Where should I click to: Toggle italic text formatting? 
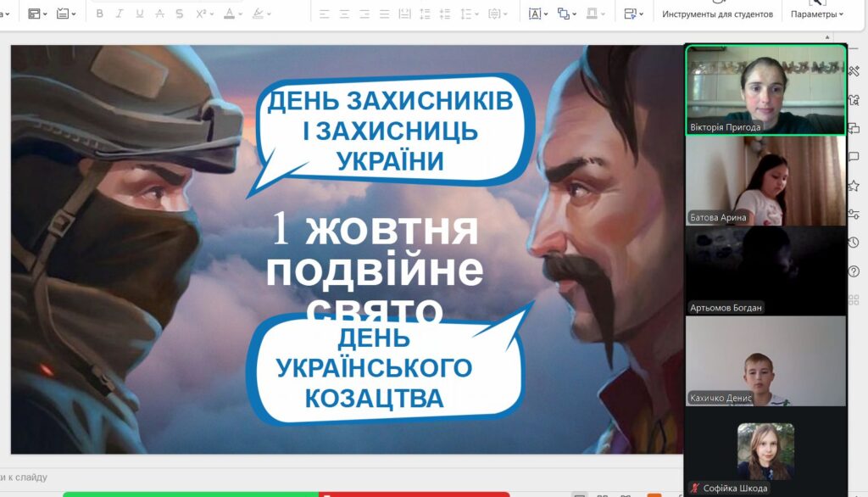(120, 14)
